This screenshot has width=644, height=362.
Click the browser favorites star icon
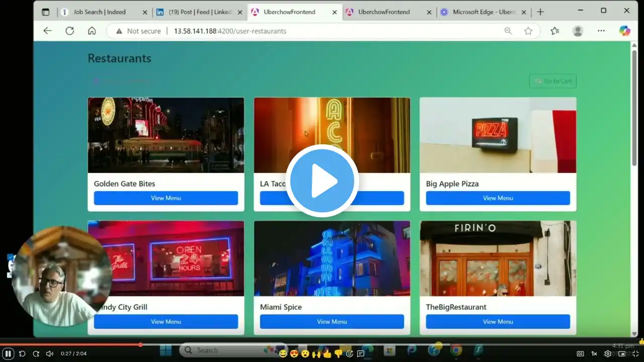(528, 31)
